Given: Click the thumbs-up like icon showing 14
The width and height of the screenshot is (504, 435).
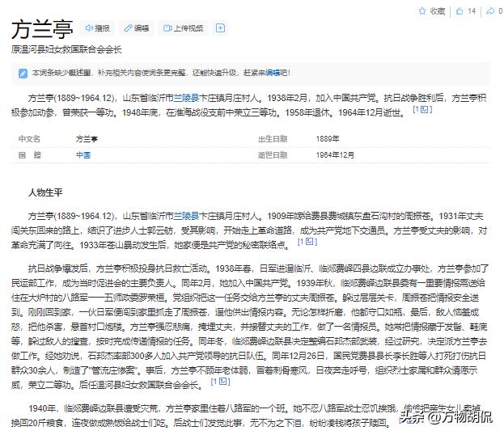Looking at the screenshot, I should (x=460, y=11).
